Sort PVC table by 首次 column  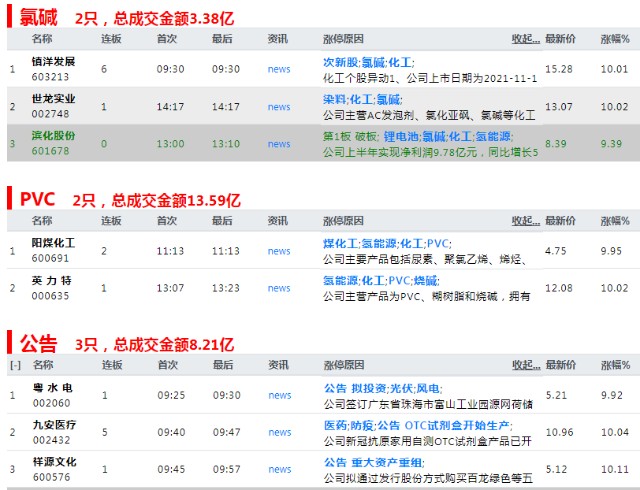coord(167,221)
